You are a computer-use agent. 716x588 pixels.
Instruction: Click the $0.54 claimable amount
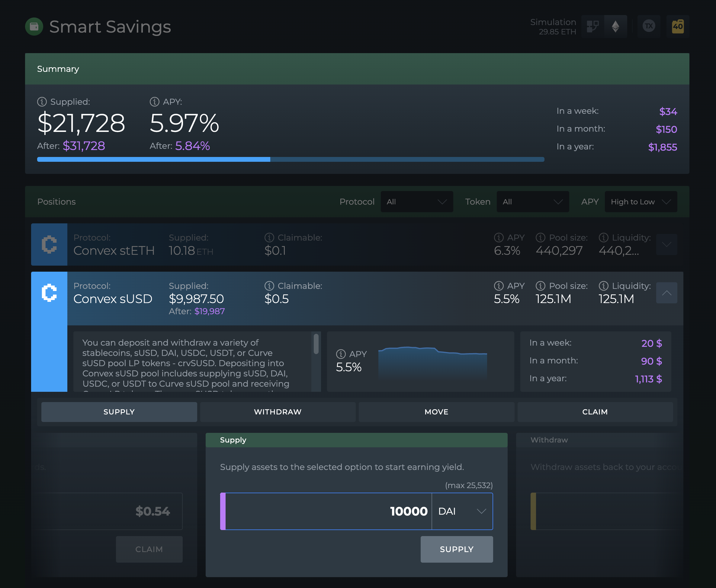pos(153,511)
